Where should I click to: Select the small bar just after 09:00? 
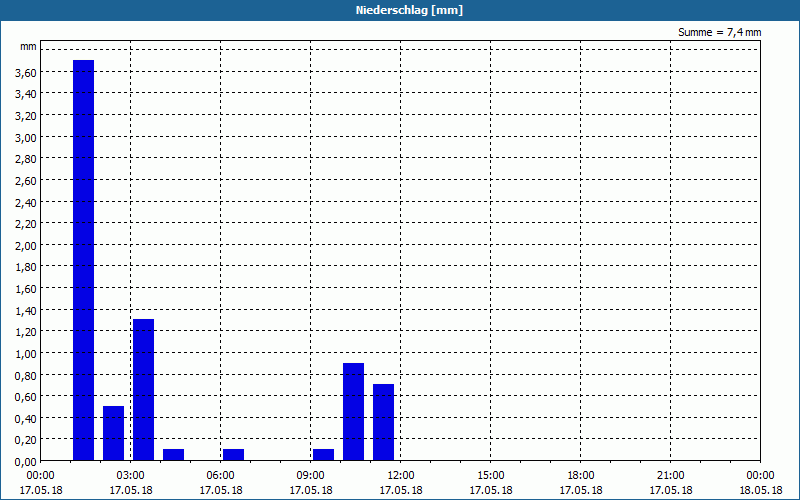(x=323, y=455)
